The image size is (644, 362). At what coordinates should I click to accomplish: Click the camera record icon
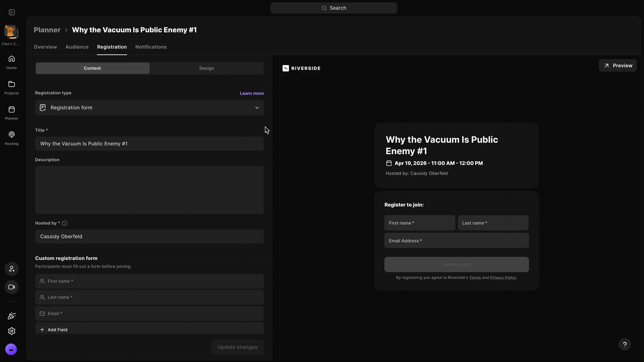tap(11, 287)
